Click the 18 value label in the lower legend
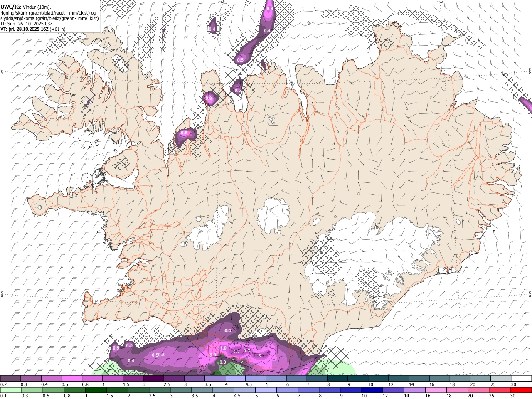This screenshot has width=532, height=399. (x=449, y=396)
